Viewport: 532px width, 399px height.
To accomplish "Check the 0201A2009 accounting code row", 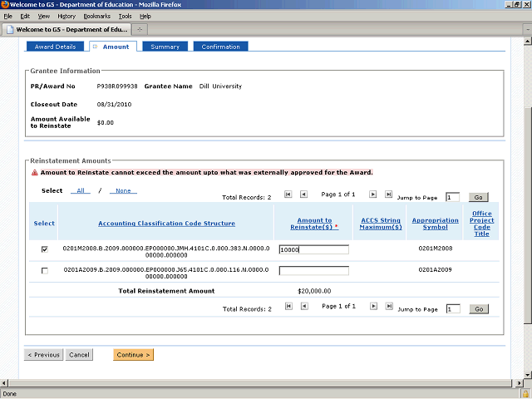I will pyautogui.click(x=44, y=270).
